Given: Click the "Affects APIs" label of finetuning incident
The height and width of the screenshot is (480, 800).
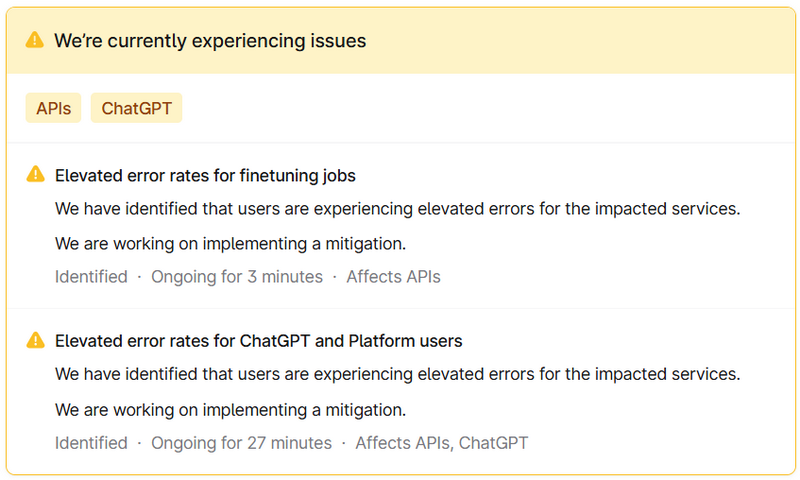Looking at the screenshot, I should pyautogui.click(x=393, y=277).
